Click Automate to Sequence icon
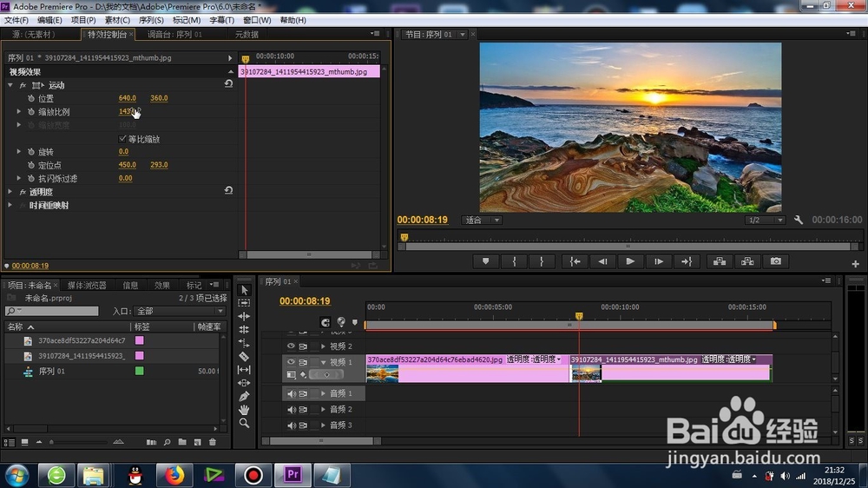Screen dimensions: 868x488 point(151,442)
